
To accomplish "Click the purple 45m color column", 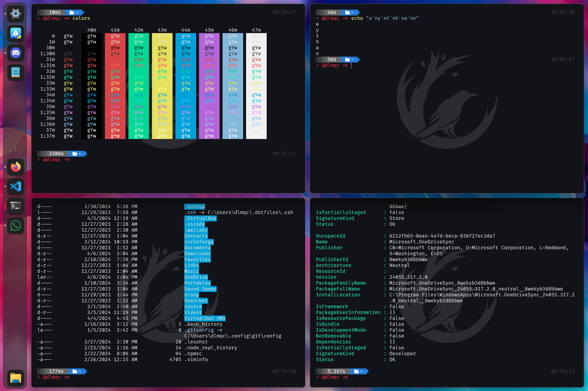I will (x=209, y=86).
